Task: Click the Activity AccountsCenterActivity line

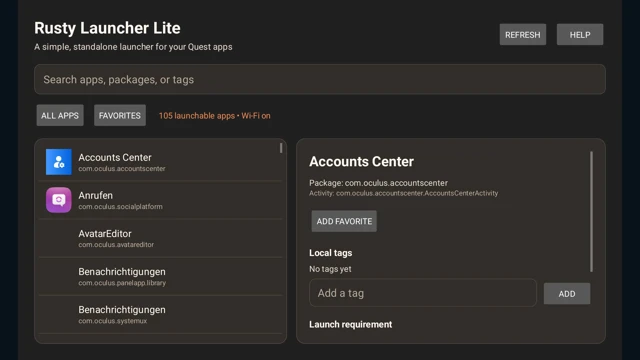Action: tap(403, 193)
